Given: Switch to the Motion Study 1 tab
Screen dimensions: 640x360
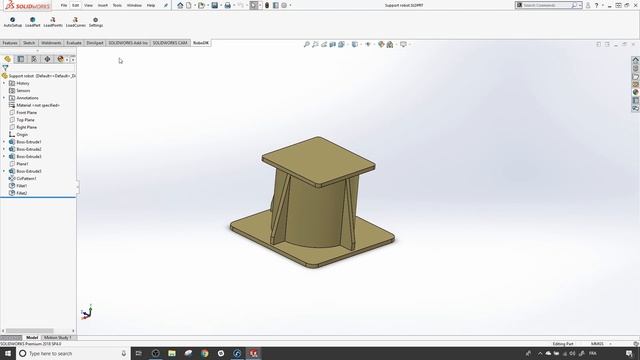Looking at the screenshot, I should point(58,338).
